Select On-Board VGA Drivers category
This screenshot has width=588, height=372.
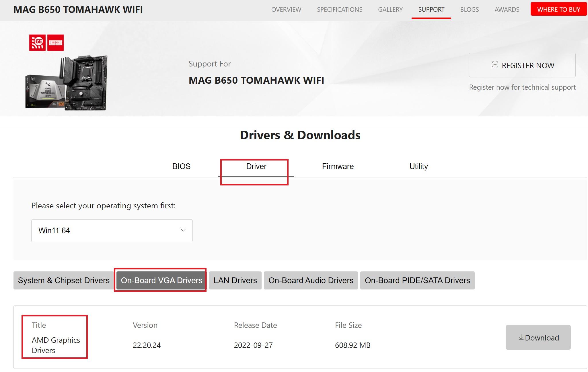click(x=161, y=280)
